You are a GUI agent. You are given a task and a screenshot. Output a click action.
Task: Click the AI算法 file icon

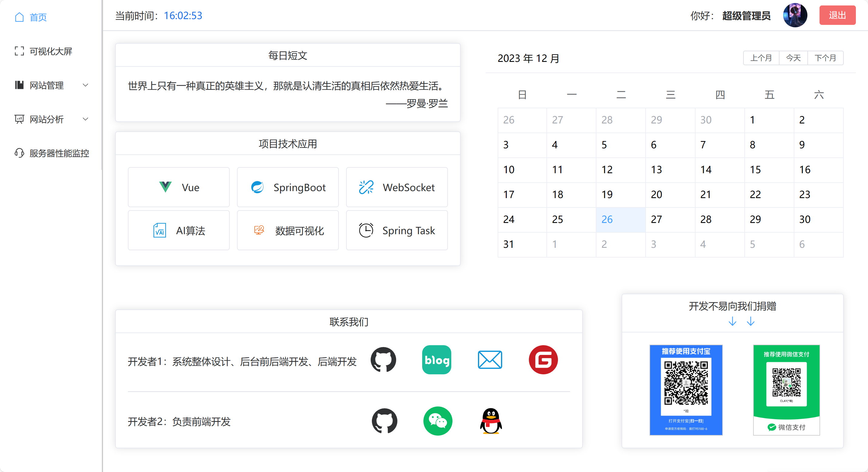[160, 231]
